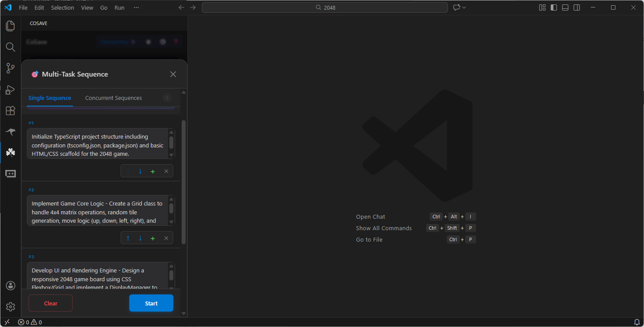The width and height of the screenshot is (644, 327).
Task: Open the Explorer view in the Activity Bar
Action: [10, 26]
